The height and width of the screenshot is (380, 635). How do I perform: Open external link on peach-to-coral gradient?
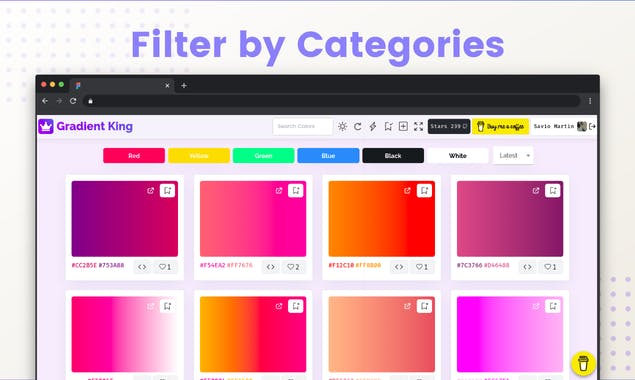pos(407,306)
